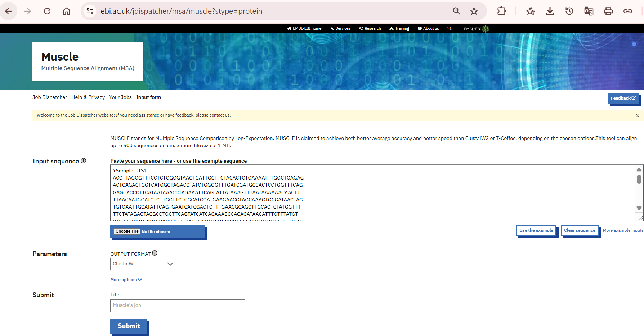Click the translate page icon

(589, 11)
